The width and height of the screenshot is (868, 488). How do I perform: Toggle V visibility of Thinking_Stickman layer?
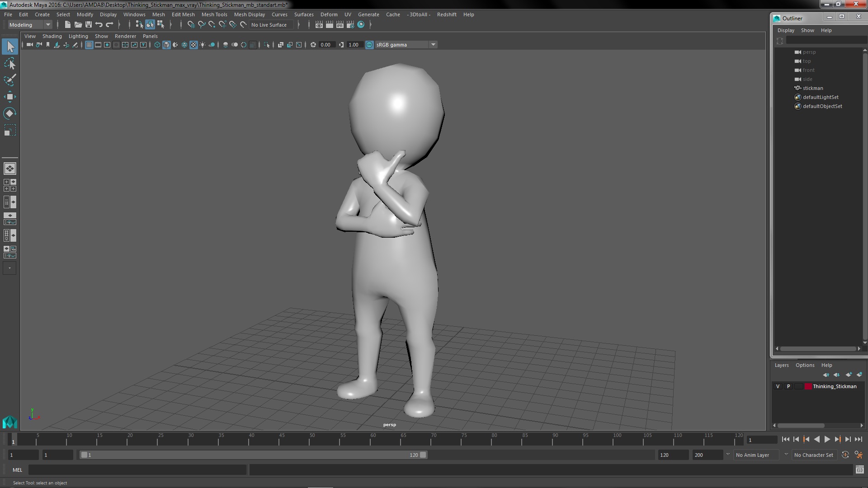tap(778, 386)
